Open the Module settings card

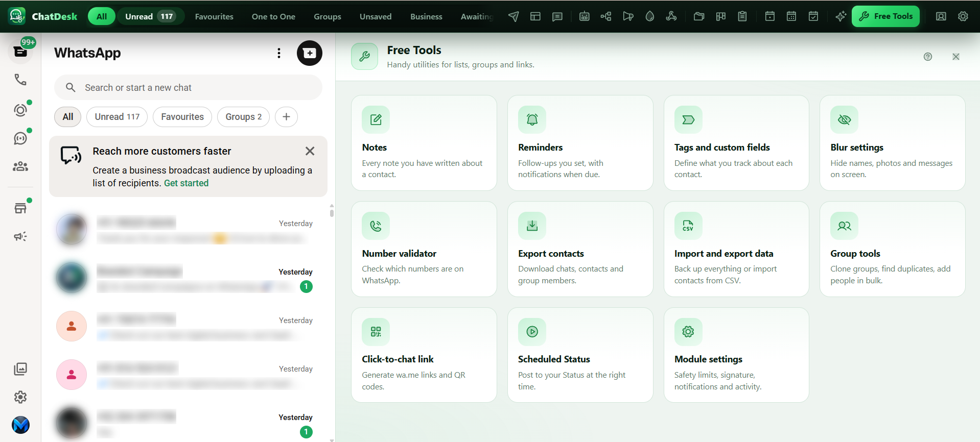(736, 355)
